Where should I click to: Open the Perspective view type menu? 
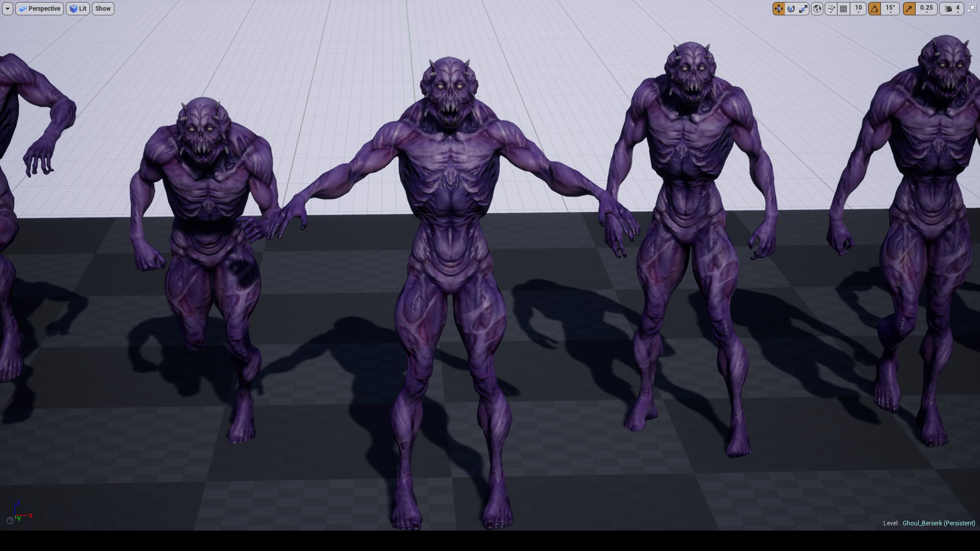click(x=40, y=9)
